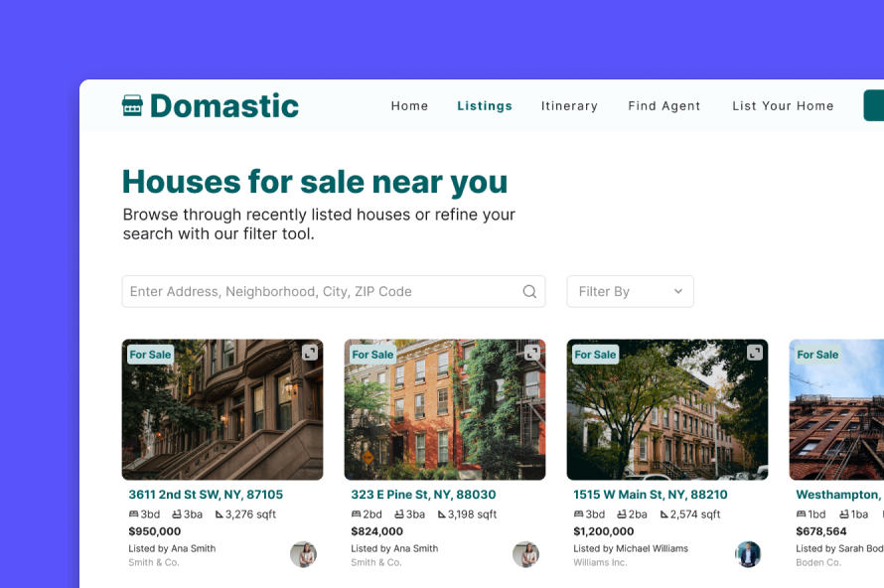Open 1515 W Main St, NY, 88210 listing link
Image resolution: width=884 pixels, height=588 pixels.
pyautogui.click(x=650, y=495)
